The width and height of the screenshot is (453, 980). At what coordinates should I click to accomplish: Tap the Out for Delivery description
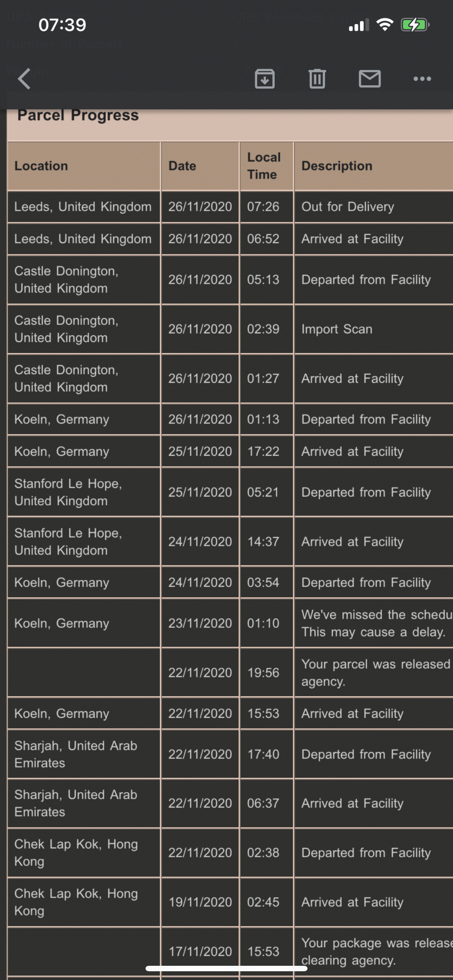[x=348, y=207]
